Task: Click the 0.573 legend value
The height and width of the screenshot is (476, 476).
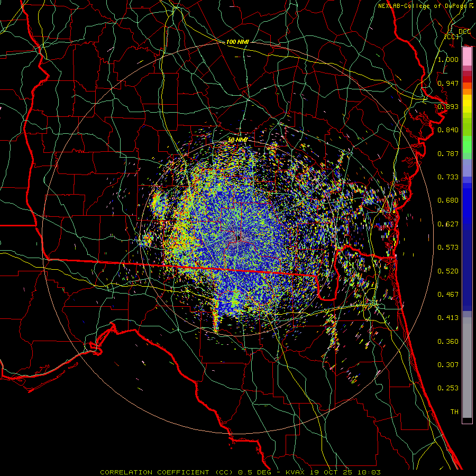Action: tap(448, 248)
